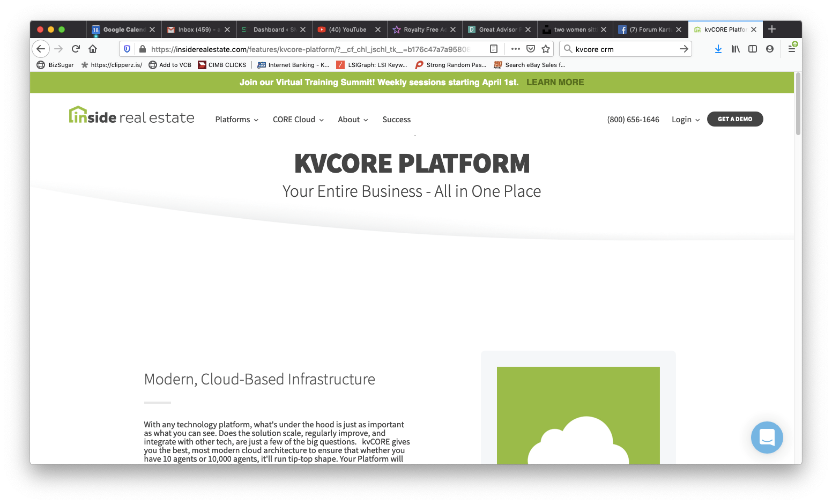Open the Add to VCB bookmark
832x504 pixels.
point(170,65)
